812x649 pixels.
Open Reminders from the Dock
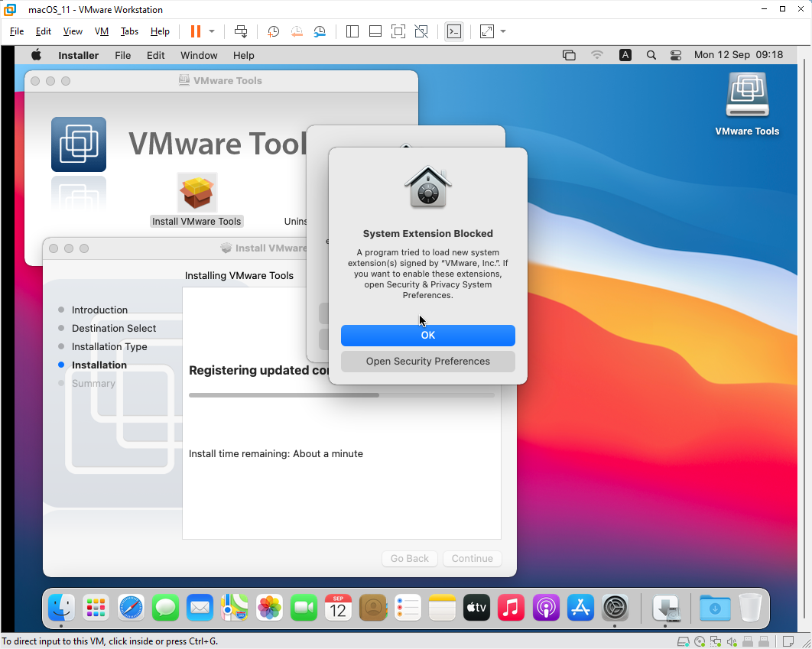[408, 608]
